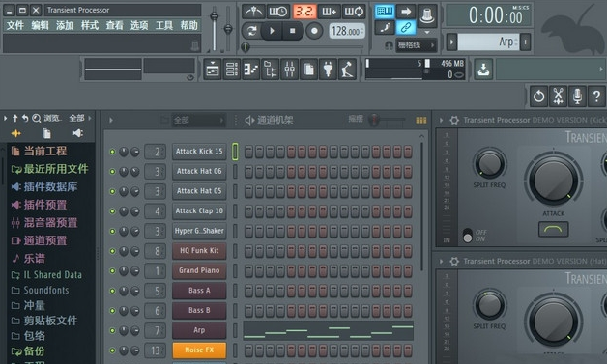Select the Noise FX channel
The height and width of the screenshot is (364, 607).
[x=199, y=350]
